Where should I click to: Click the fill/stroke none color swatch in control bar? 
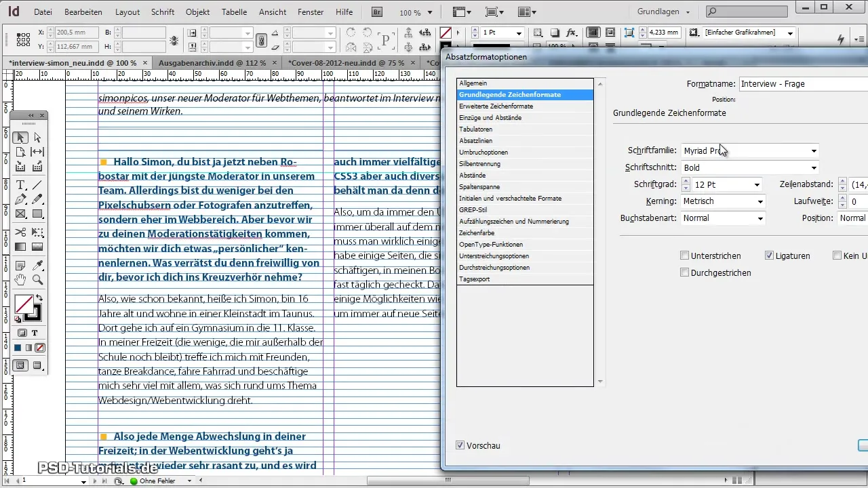point(446,33)
